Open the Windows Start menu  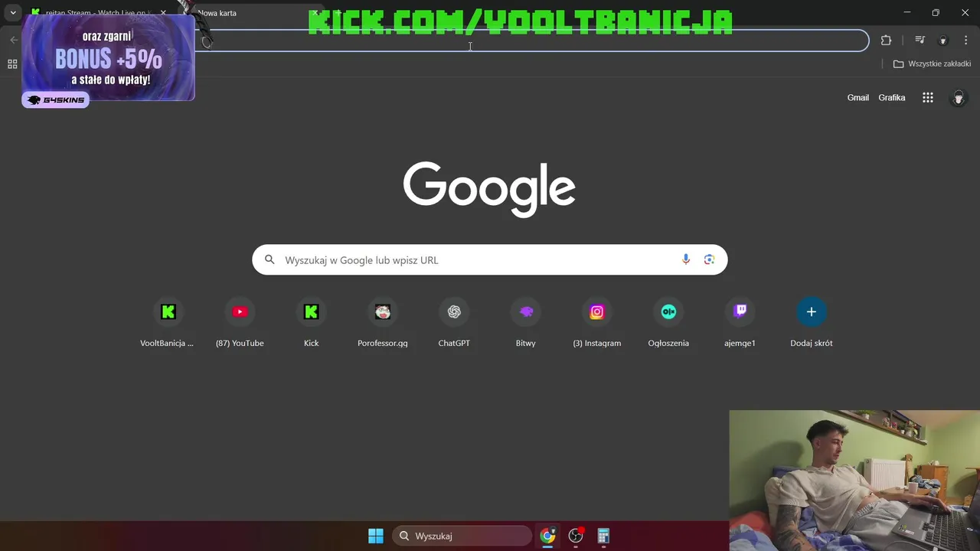click(376, 536)
